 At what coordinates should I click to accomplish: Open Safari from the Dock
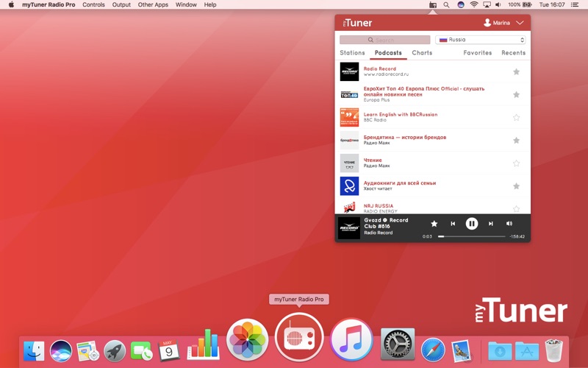click(433, 350)
